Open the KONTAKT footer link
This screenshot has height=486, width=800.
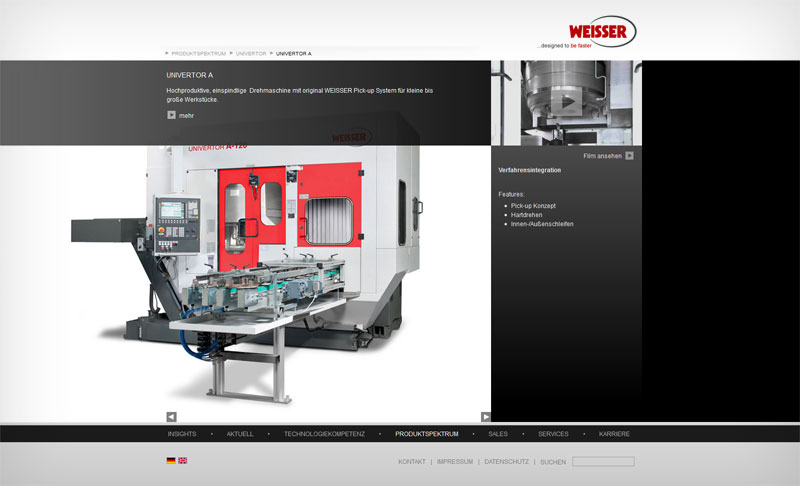(412, 462)
